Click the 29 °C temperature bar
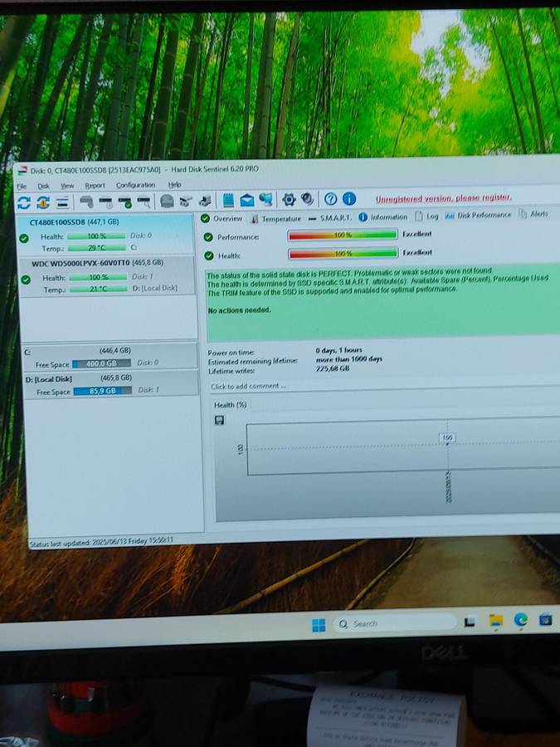 97,247
